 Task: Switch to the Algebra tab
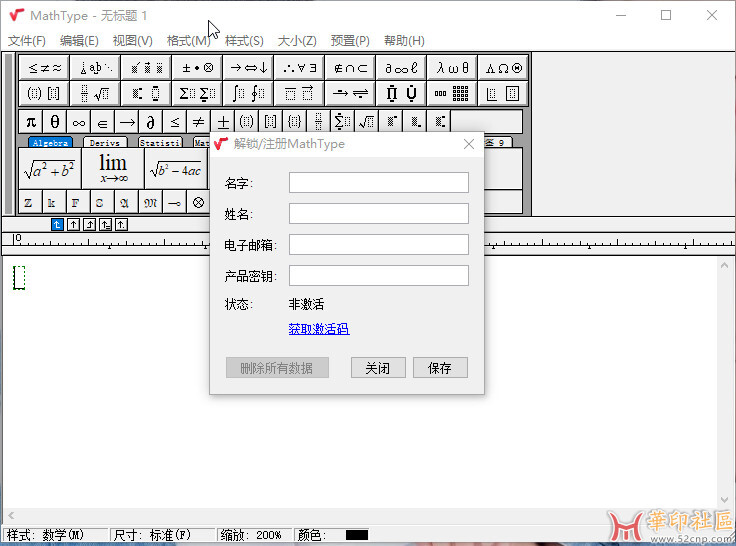(50, 142)
